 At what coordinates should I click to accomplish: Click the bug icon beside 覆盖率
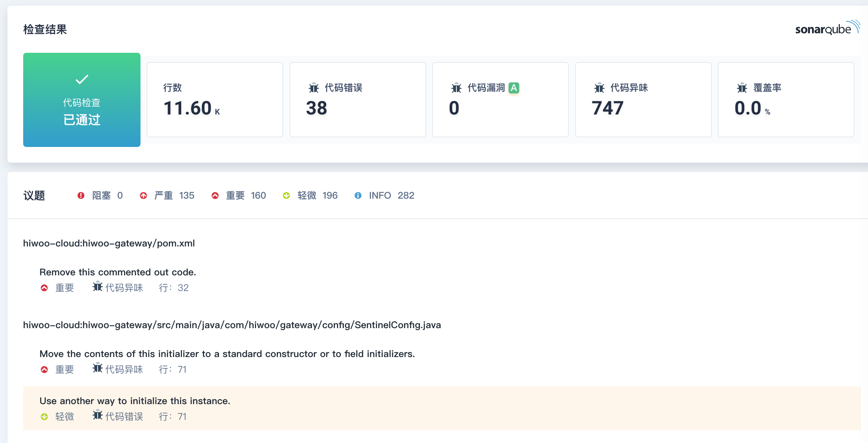[x=742, y=88]
